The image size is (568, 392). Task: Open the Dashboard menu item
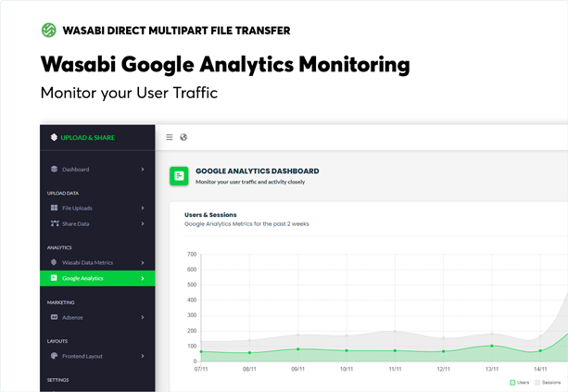pos(97,170)
